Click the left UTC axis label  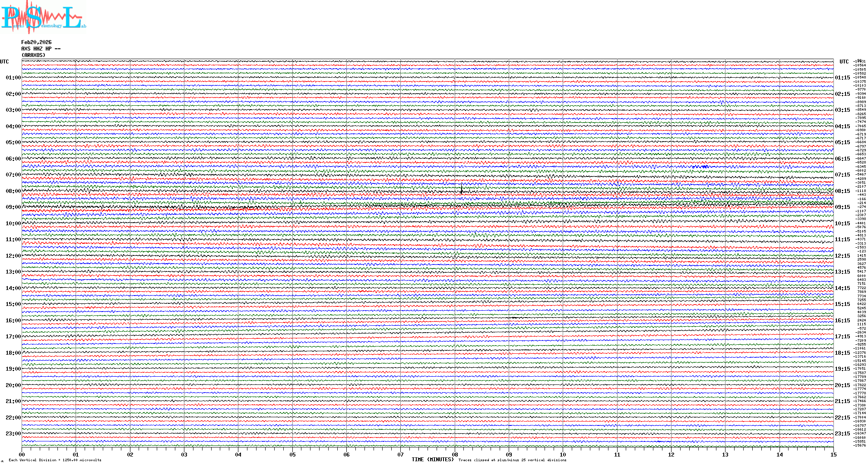point(4,62)
